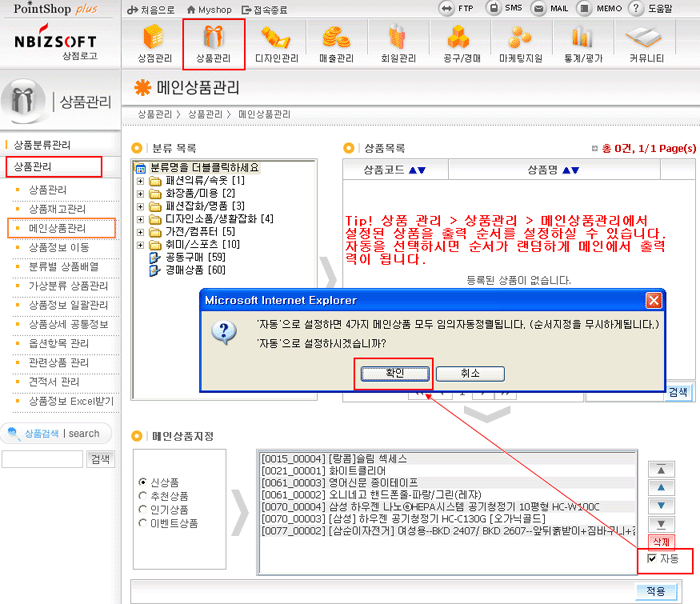Click the 마케팅지원 marketing support icon
Image resolution: width=700 pixels, height=604 pixels.
(521, 43)
